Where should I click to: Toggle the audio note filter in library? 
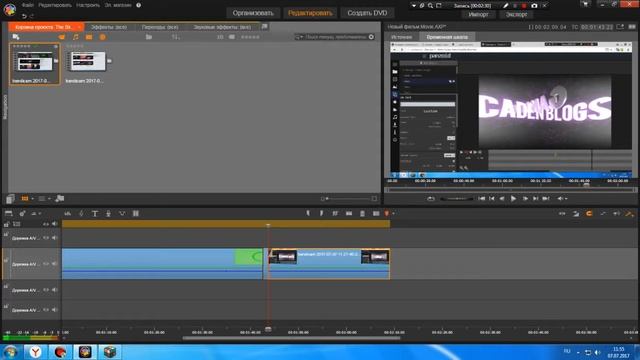click(76, 37)
